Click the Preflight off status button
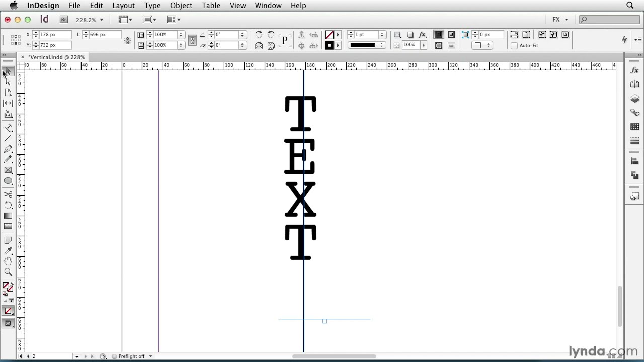644x362 pixels. [132, 356]
